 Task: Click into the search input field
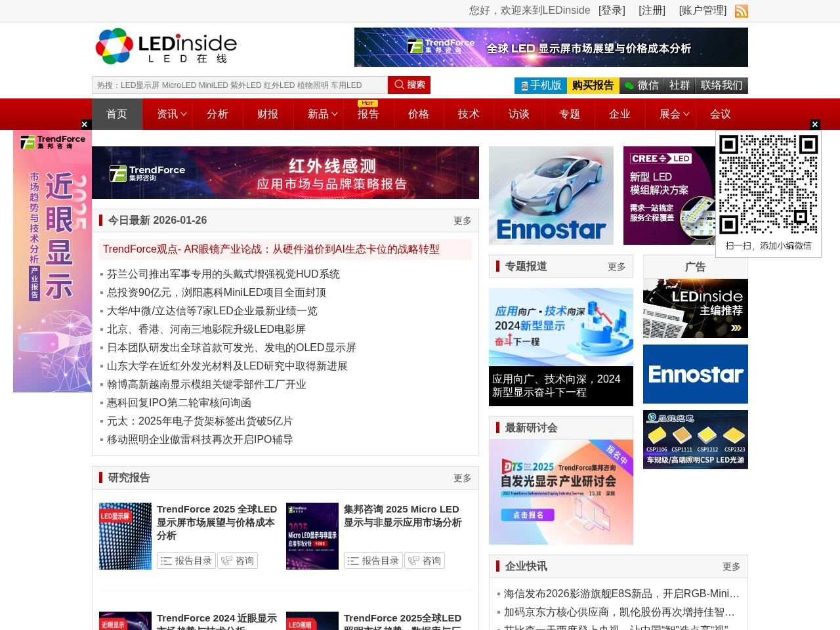click(240, 85)
